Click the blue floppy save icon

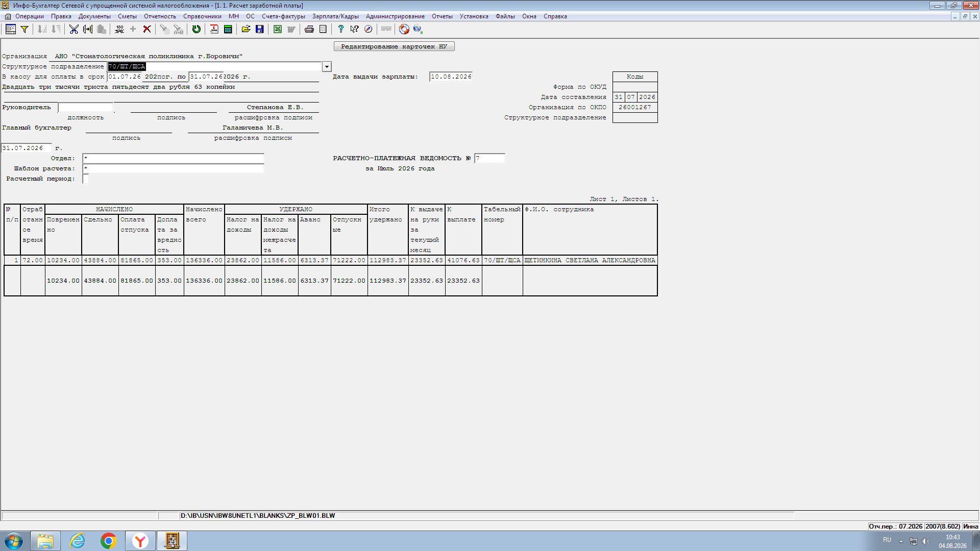click(260, 29)
